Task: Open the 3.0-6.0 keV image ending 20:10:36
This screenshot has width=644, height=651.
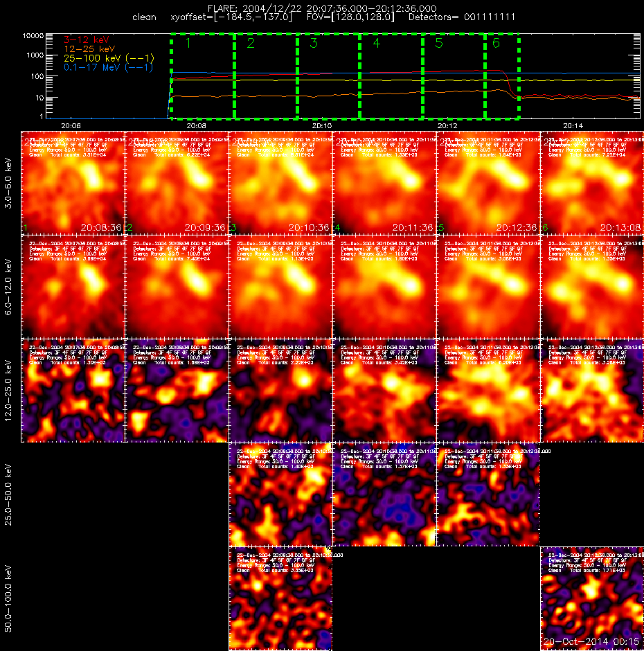Action: pos(280,183)
